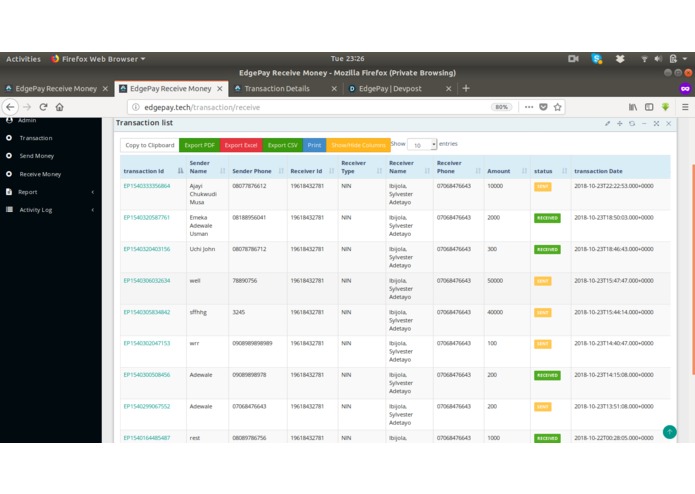Open the Skype tray icon
Screen dimensions: 695x494
(x=597, y=59)
